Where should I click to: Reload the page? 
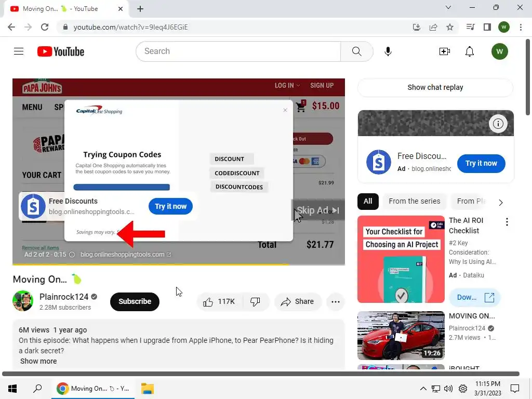pyautogui.click(x=45, y=27)
